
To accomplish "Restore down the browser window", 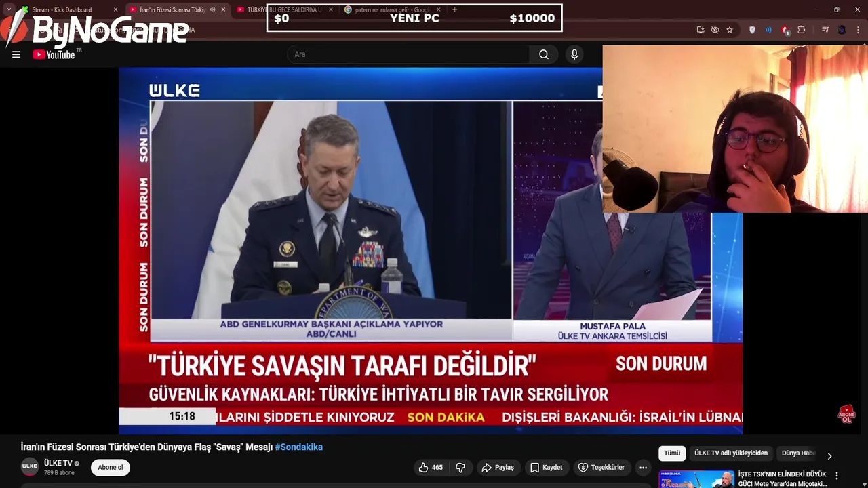I will pos(836,9).
